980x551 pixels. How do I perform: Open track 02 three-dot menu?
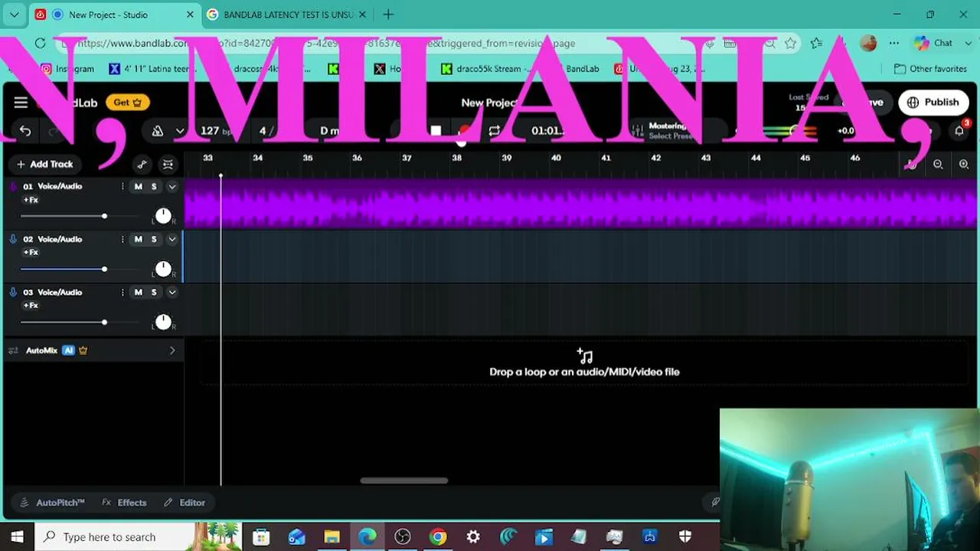(122, 240)
